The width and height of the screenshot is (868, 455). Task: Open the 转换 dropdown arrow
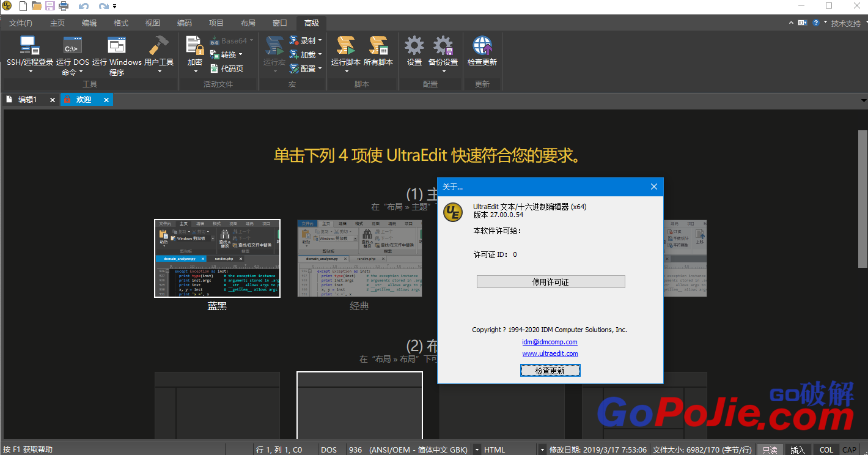240,55
